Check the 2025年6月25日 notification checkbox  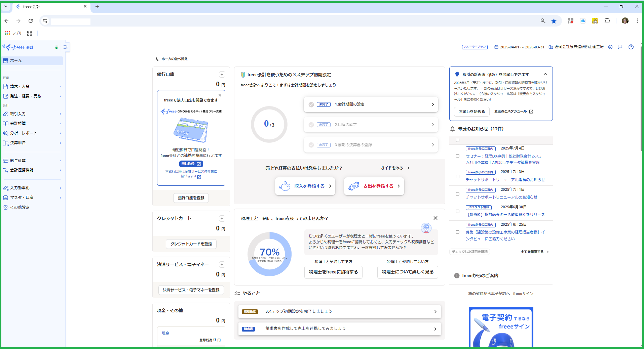[458, 232]
